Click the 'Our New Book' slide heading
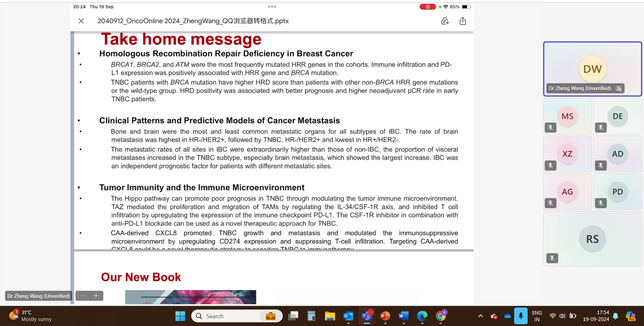This screenshot has height=326, width=644. click(141, 277)
